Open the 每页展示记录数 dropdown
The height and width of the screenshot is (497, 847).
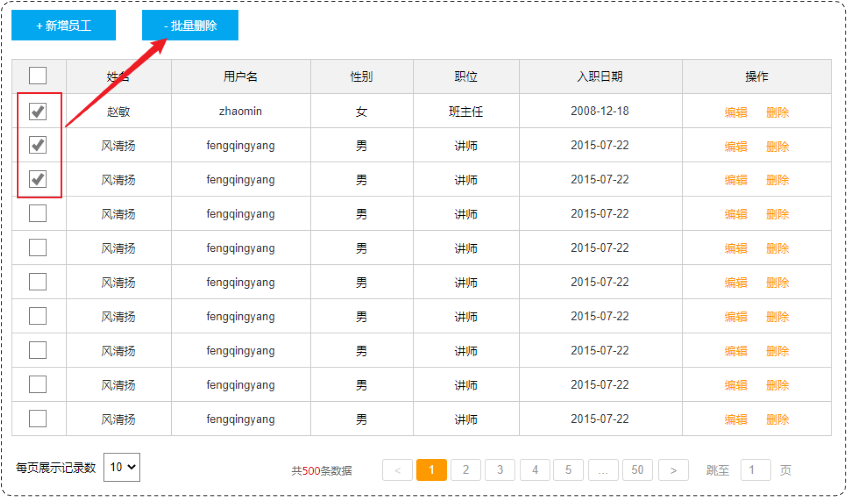(x=122, y=467)
